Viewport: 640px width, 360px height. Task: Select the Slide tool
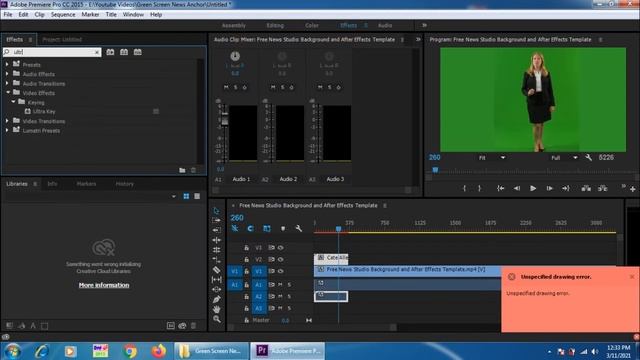pos(216,289)
